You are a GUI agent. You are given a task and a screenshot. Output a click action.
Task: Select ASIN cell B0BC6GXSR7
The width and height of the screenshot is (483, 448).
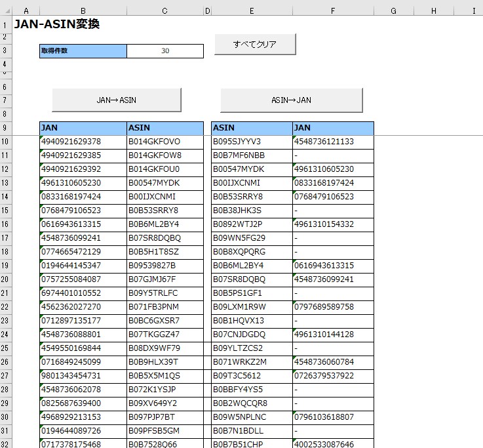[165, 321]
